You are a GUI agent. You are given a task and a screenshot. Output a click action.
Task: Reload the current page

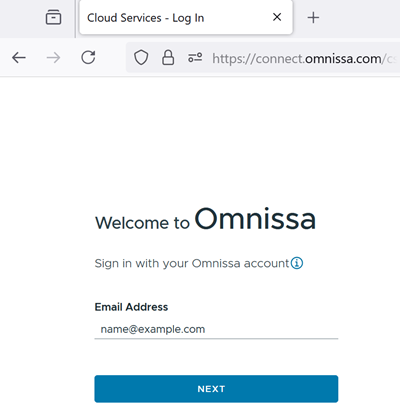88,58
